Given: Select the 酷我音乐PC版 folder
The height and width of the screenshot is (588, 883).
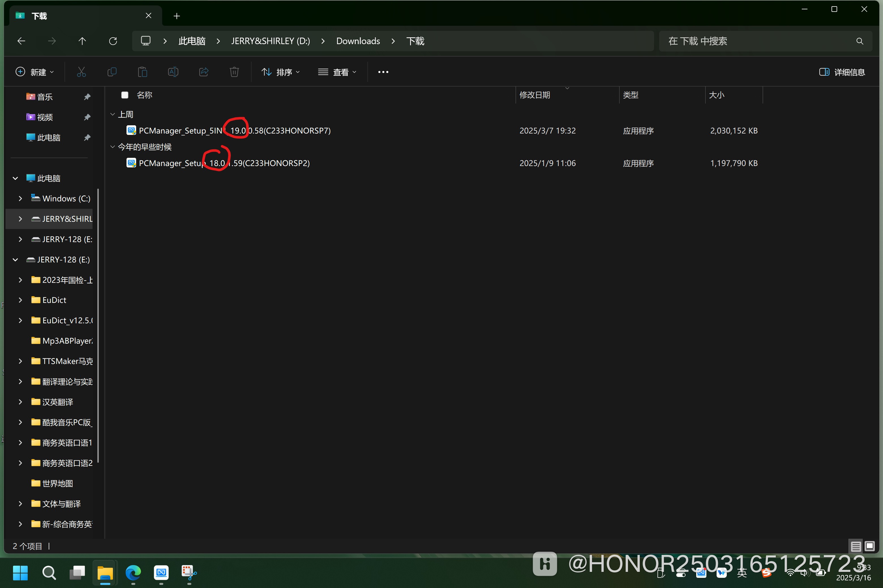Looking at the screenshot, I should click(x=62, y=422).
